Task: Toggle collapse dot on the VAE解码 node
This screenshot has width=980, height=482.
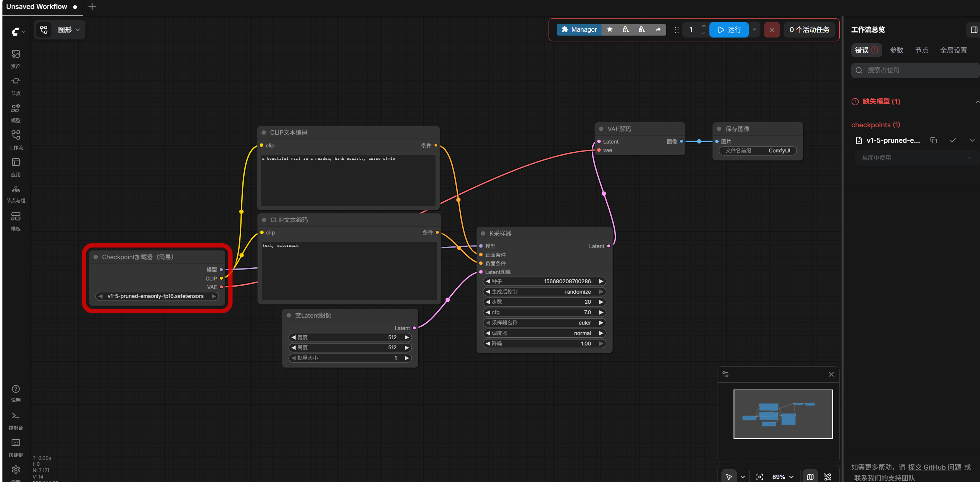Action: click(x=601, y=129)
